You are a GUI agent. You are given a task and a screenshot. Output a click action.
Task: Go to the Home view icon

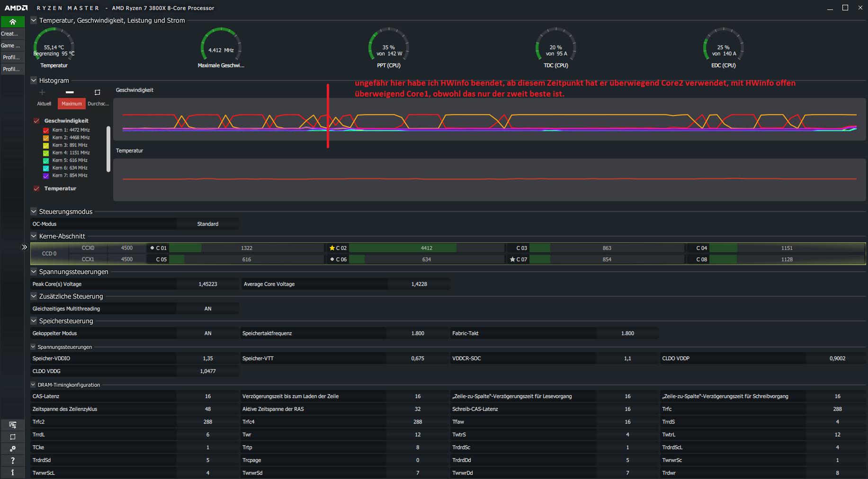point(13,22)
